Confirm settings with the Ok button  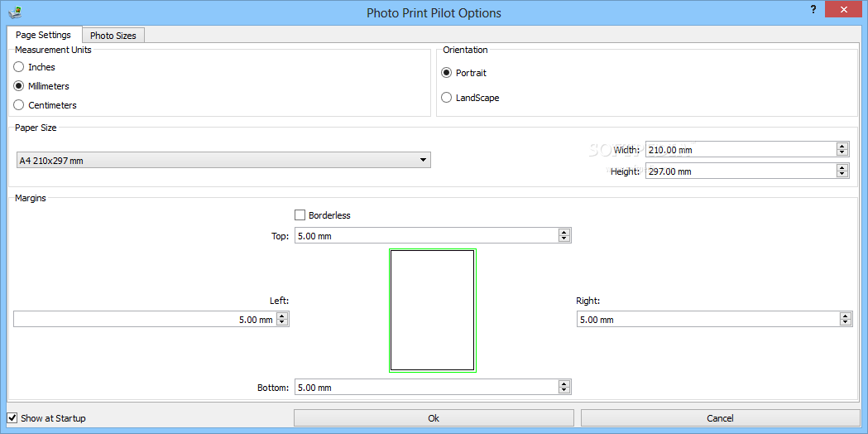pos(434,418)
